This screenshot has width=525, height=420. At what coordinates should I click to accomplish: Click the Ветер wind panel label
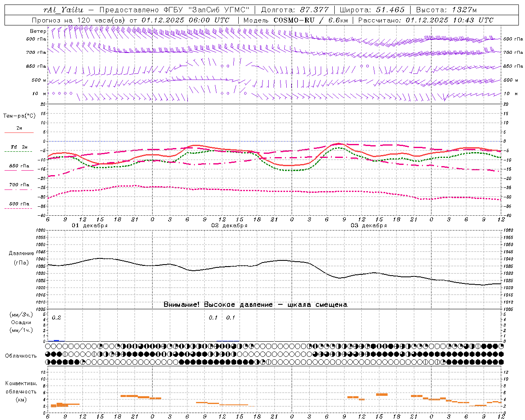click(x=38, y=31)
